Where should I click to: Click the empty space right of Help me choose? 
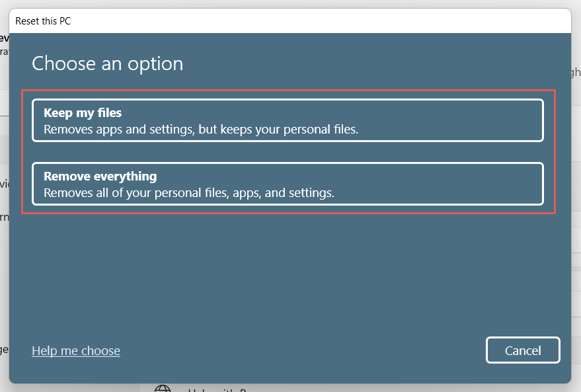[297, 350]
